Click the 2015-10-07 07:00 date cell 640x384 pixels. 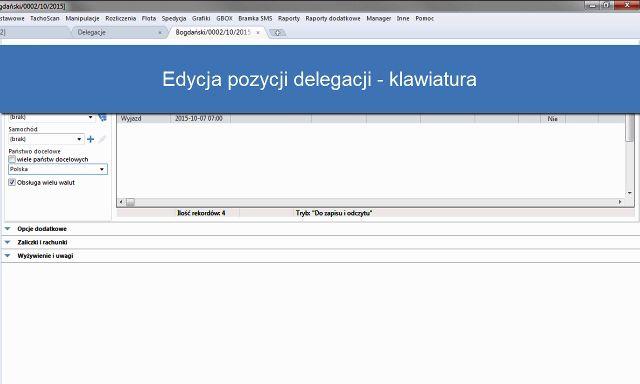(200, 119)
